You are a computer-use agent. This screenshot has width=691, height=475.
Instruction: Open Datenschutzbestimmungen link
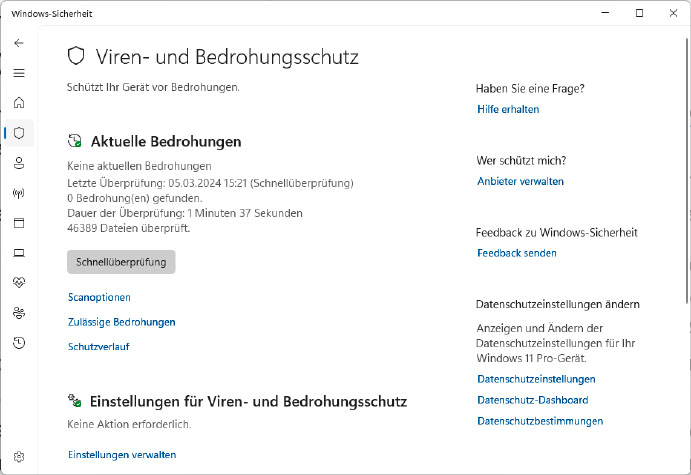click(x=540, y=421)
